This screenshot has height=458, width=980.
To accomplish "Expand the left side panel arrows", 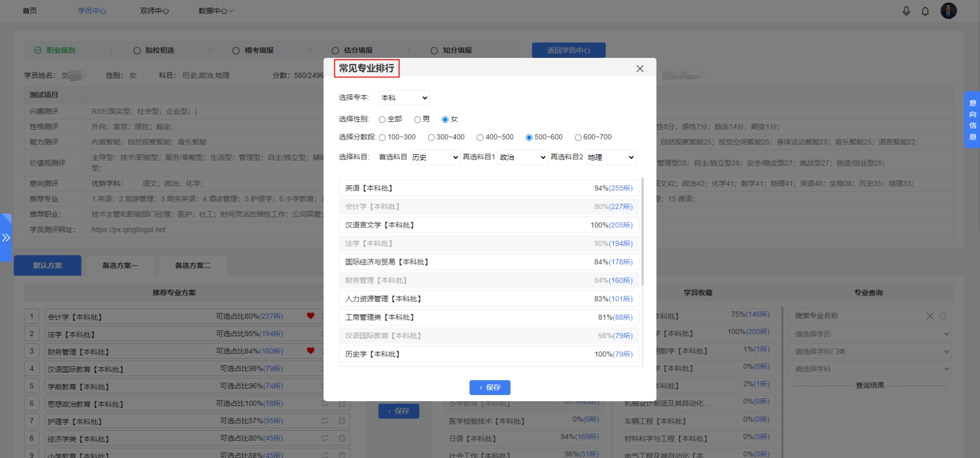I will 6,238.
